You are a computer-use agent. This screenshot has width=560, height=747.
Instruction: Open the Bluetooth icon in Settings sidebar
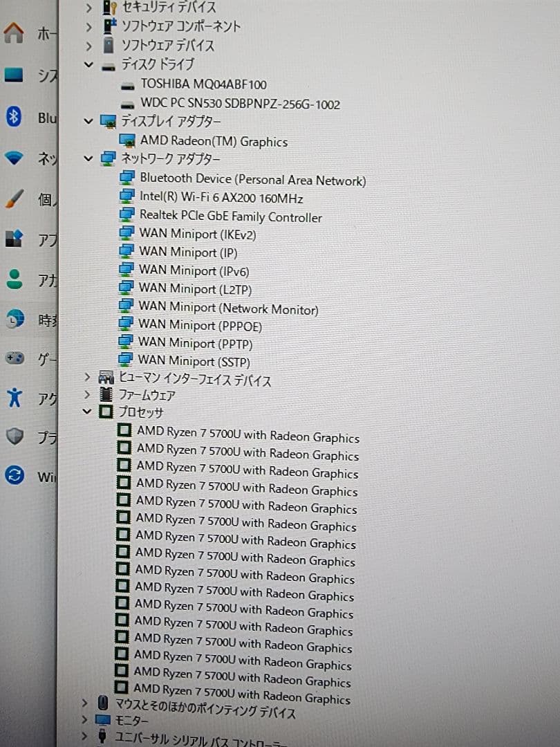13,116
